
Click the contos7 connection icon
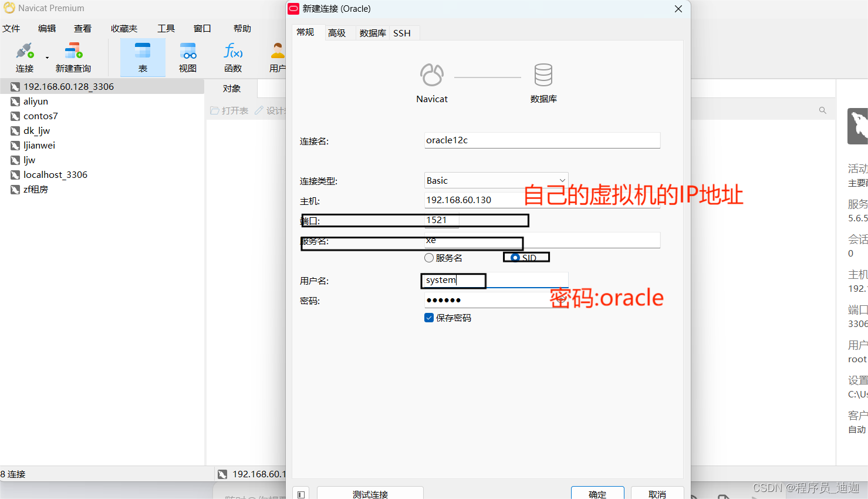tap(15, 116)
